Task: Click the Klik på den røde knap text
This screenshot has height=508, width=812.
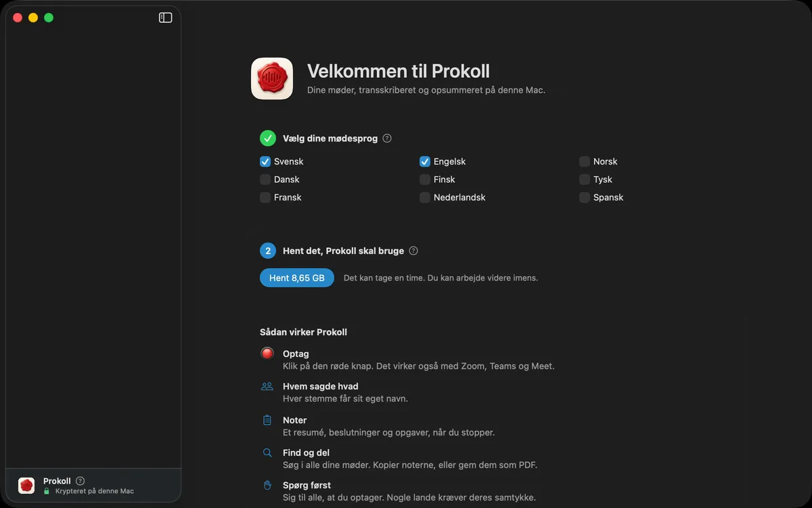Action: 419,366
